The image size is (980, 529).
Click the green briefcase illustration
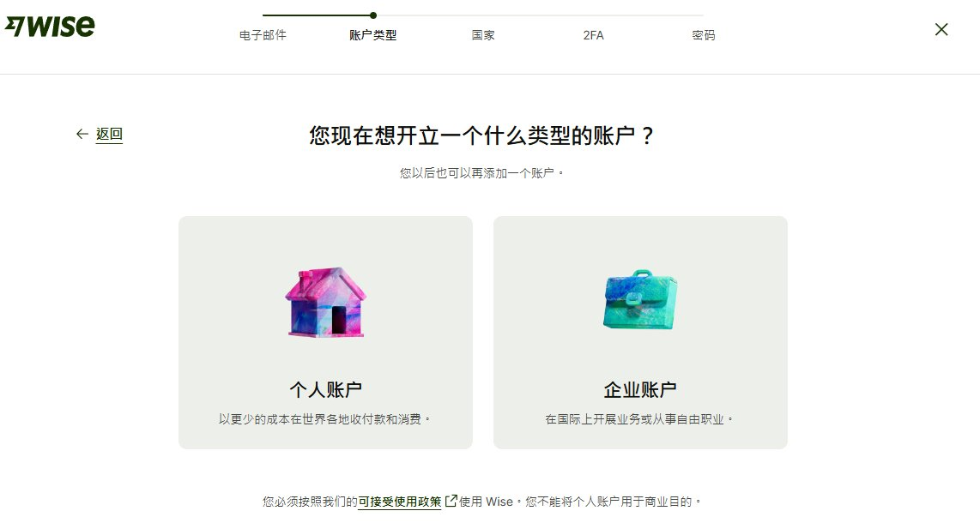640,300
